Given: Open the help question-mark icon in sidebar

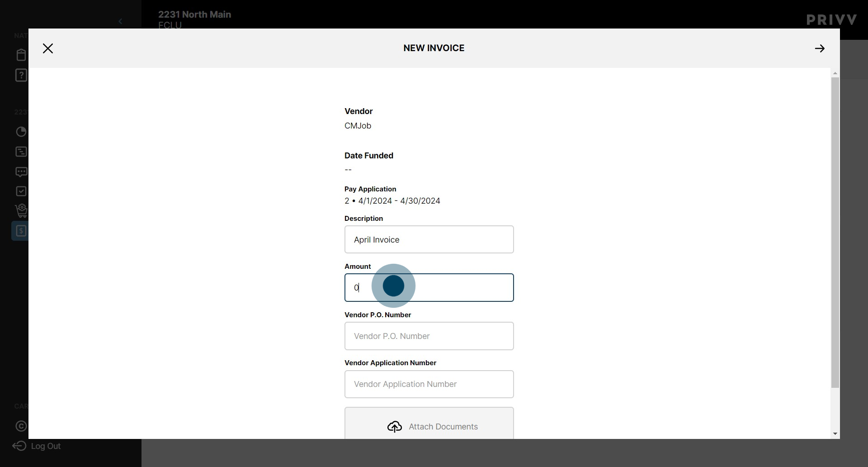Looking at the screenshot, I should pos(21,75).
